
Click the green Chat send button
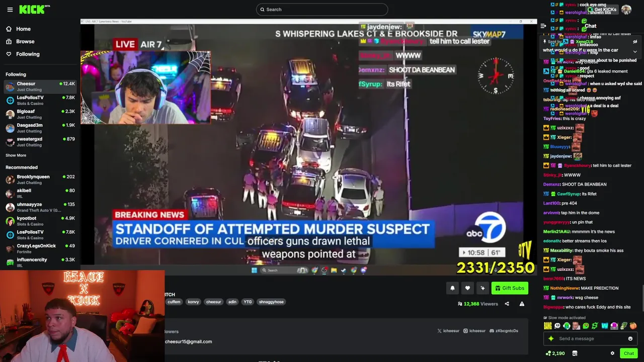click(629, 353)
